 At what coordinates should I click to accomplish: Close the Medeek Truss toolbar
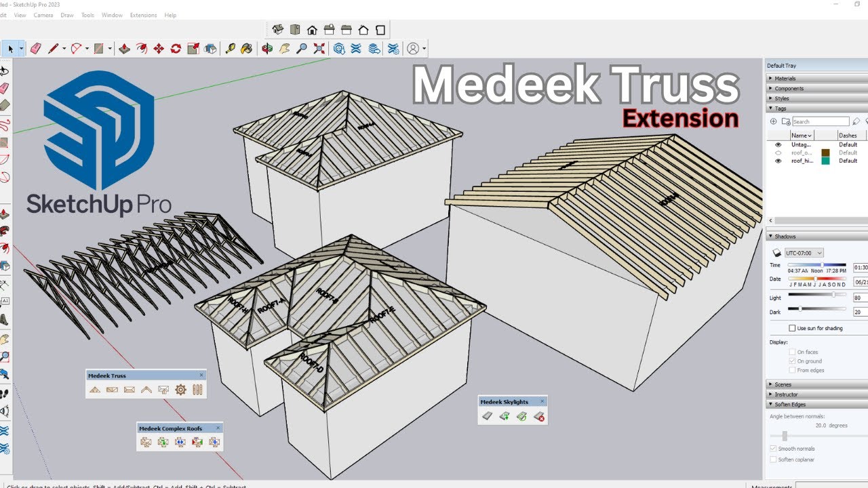pyautogui.click(x=201, y=375)
